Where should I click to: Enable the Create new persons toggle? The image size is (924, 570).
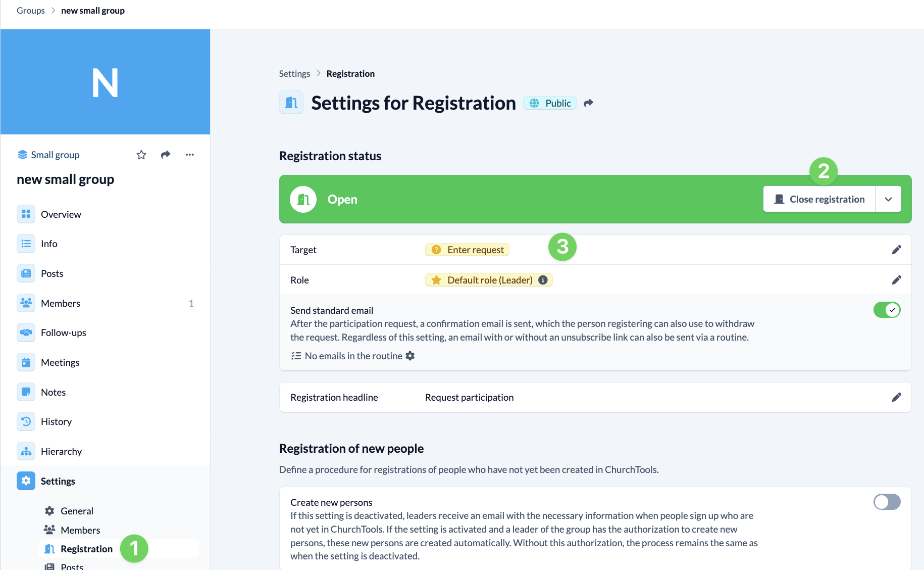click(x=887, y=502)
